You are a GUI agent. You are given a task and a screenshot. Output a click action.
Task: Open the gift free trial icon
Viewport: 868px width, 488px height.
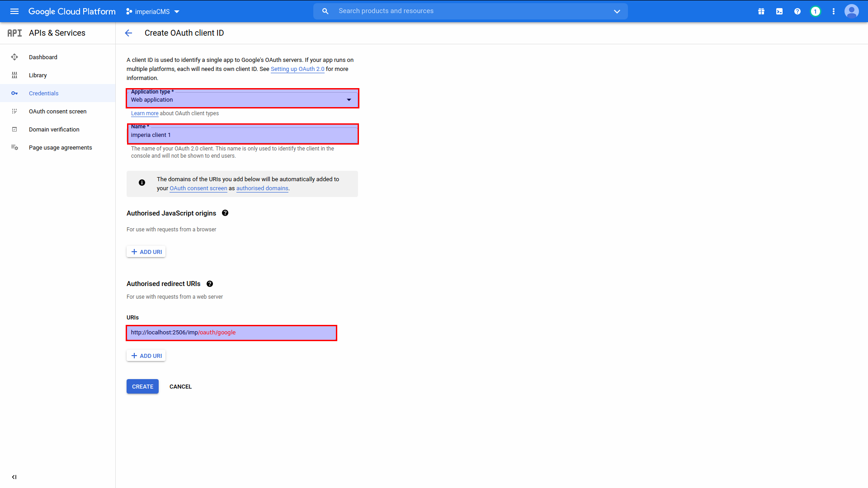(x=761, y=11)
